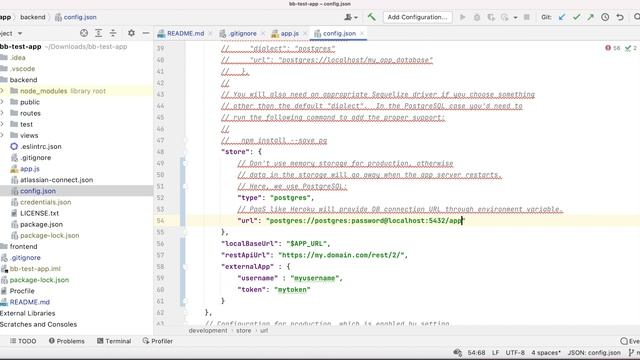Click the Run with Coverage icon

click(491, 17)
